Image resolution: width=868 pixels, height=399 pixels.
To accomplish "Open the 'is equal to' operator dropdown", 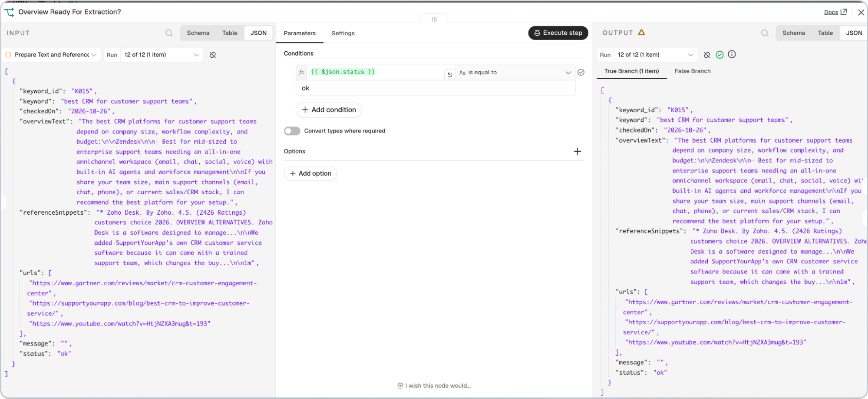I will coord(515,73).
